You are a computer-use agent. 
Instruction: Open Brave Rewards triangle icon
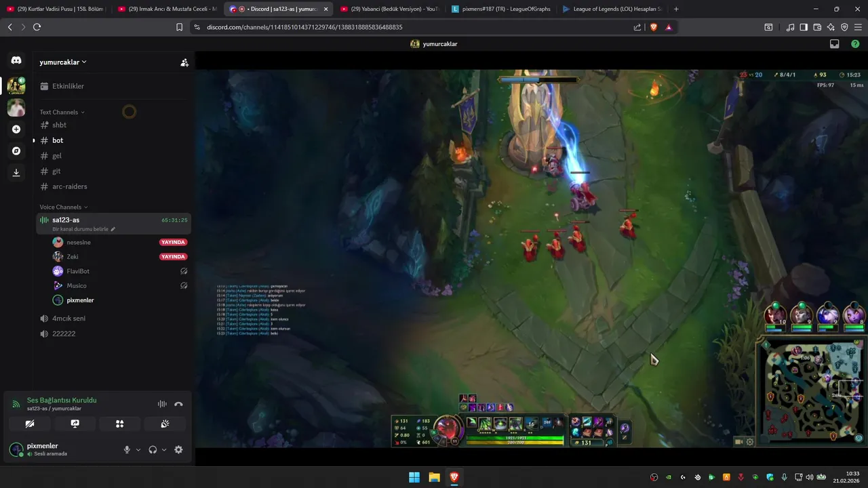pos(669,27)
